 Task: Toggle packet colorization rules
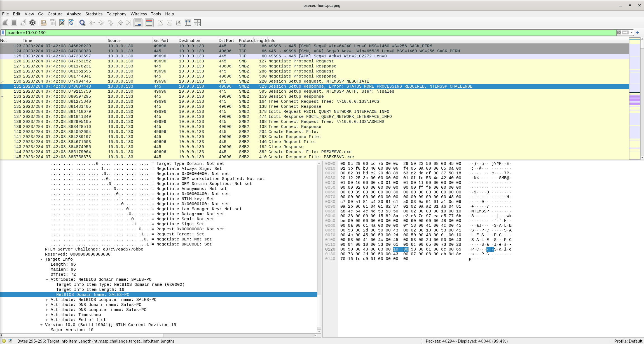point(149,23)
